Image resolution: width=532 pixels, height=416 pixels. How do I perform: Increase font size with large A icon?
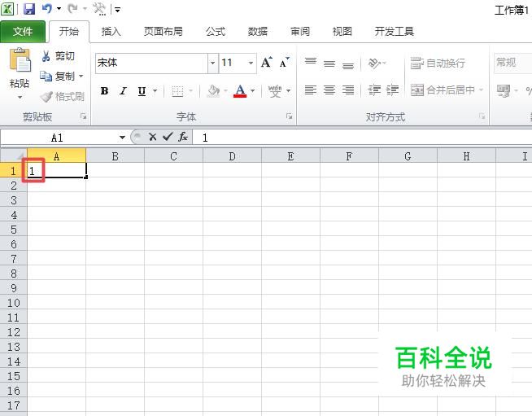pos(267,63)
